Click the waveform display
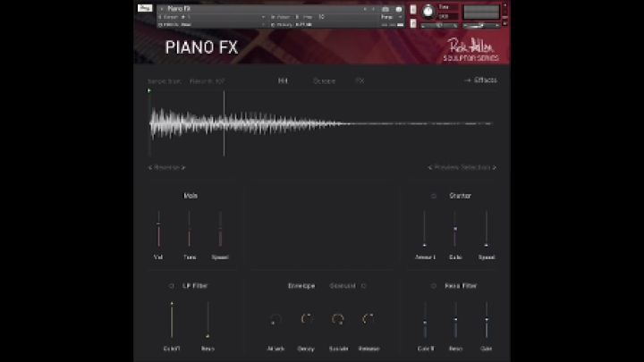Screen dimensions: 644x362 click(321, 123)
